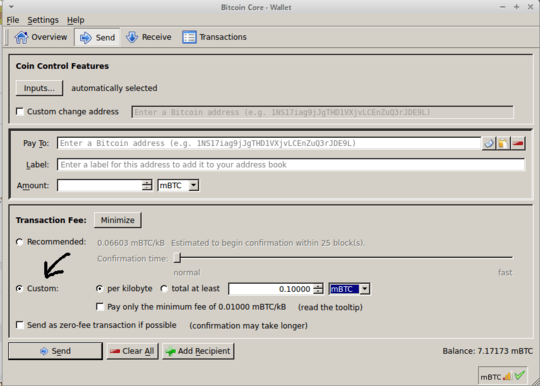Viewport: 540px width, 386px height.
Task: Open the Overview house icon tab
Action: click(21, 37)
